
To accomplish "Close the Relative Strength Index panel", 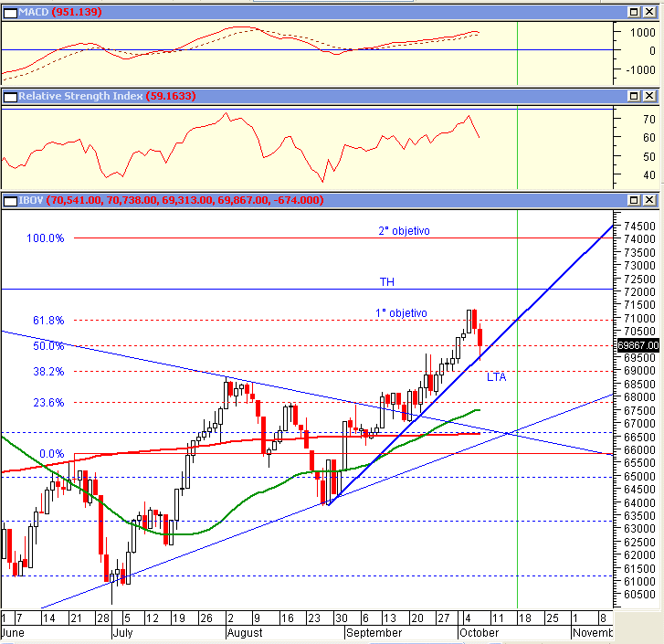I will coord(649,96).
